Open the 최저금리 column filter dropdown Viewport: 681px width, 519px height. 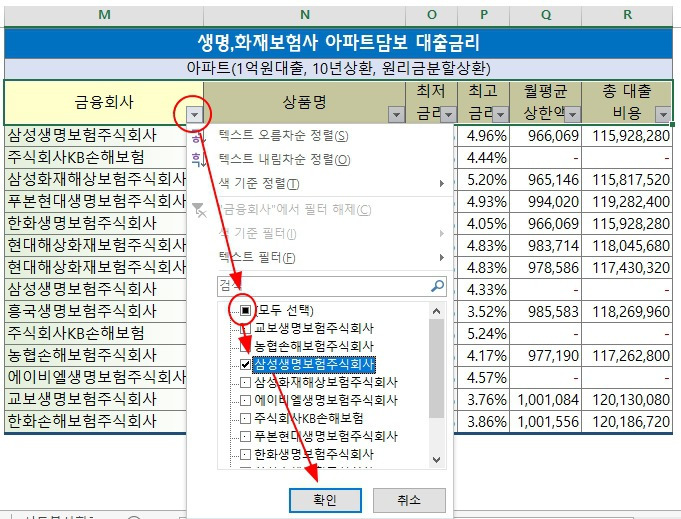pos(449,115)
